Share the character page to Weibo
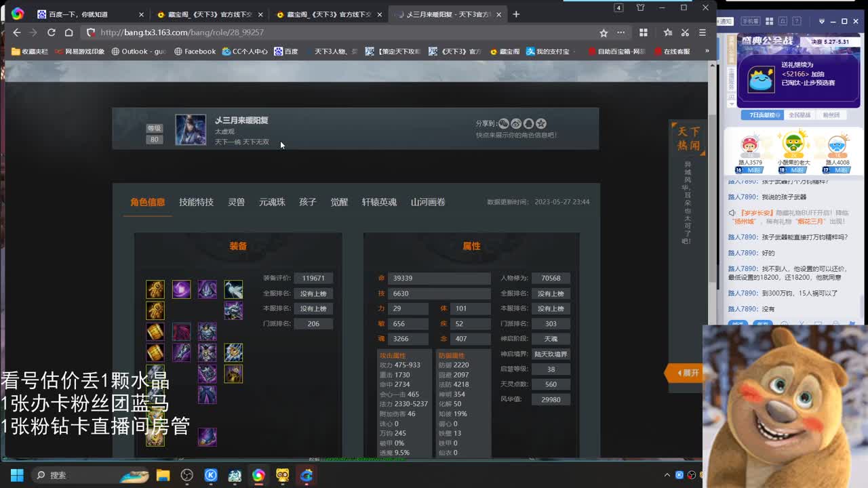The width and height of the screenshot is (868, 488). [516, 124]
